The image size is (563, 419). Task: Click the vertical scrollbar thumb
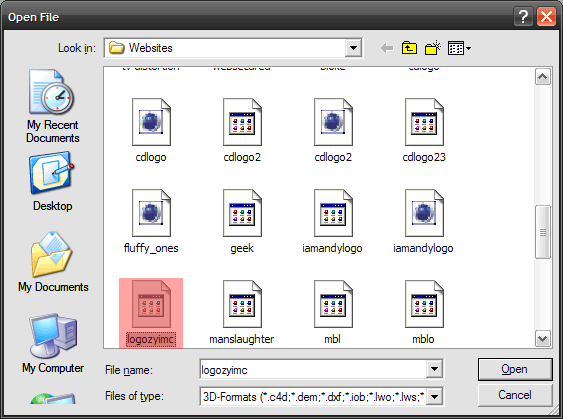[543, 232]
